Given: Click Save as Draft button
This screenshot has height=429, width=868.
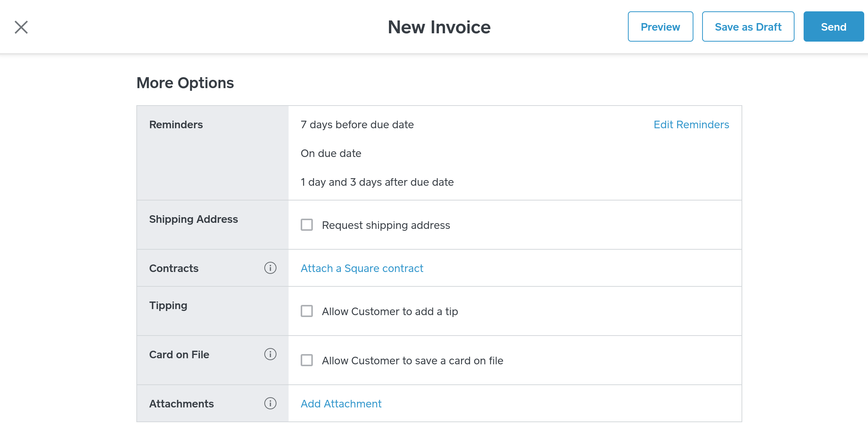Looking at the screenshot, I should click(x=748, y=27).
